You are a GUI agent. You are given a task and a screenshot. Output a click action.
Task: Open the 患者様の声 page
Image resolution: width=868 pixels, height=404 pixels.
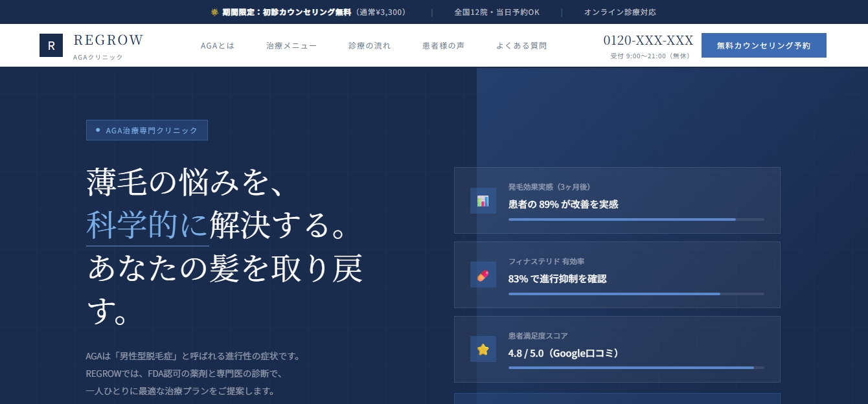[443, 45]
